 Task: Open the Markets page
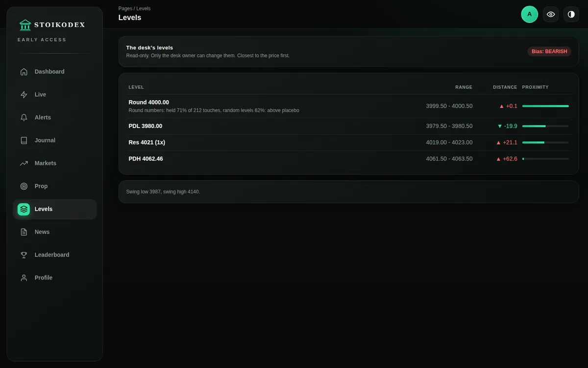(55, 163)
